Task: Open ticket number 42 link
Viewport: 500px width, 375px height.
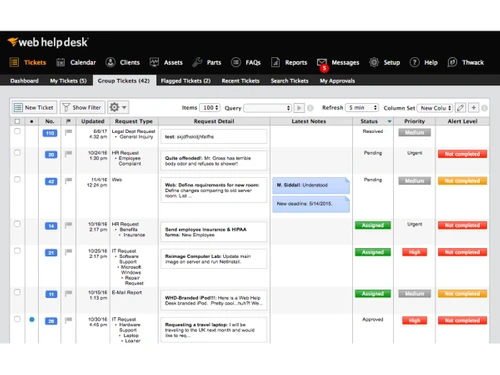Action: (51, 181)
